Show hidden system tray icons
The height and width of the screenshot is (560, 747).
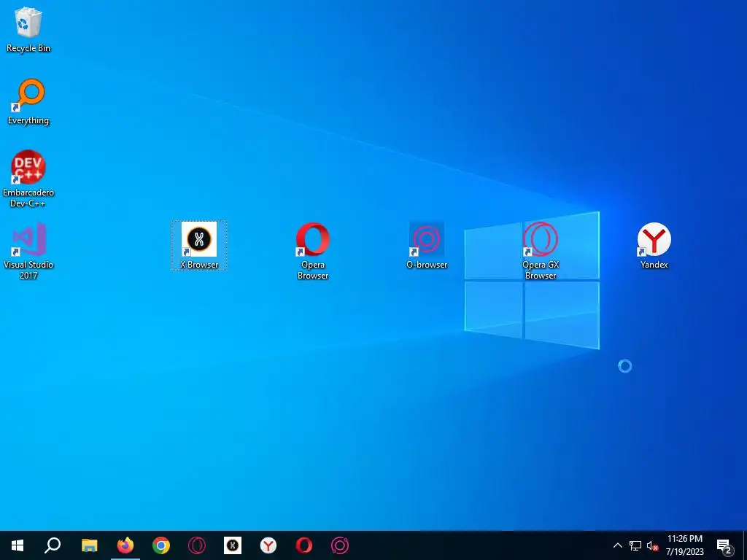pos(617,545)
